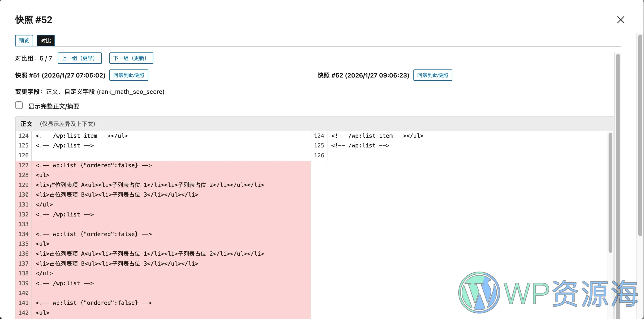
Task: Click the 正文 section header
Action: [x=26, y=124]
